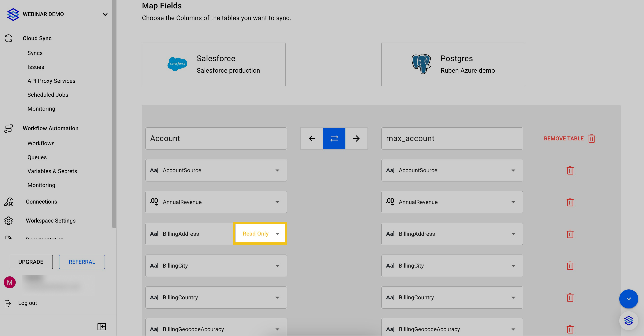Click the user avatar M icon

pos(10,283)
